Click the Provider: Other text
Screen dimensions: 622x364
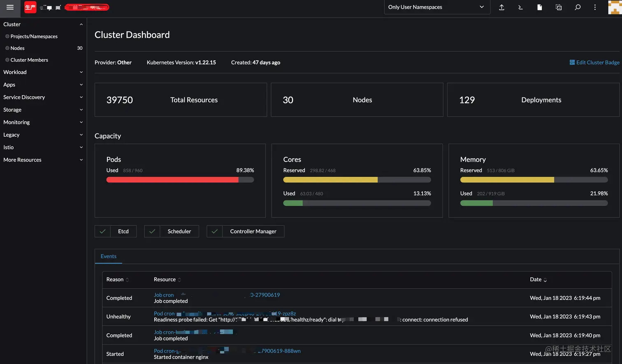(x=113, y=62)
